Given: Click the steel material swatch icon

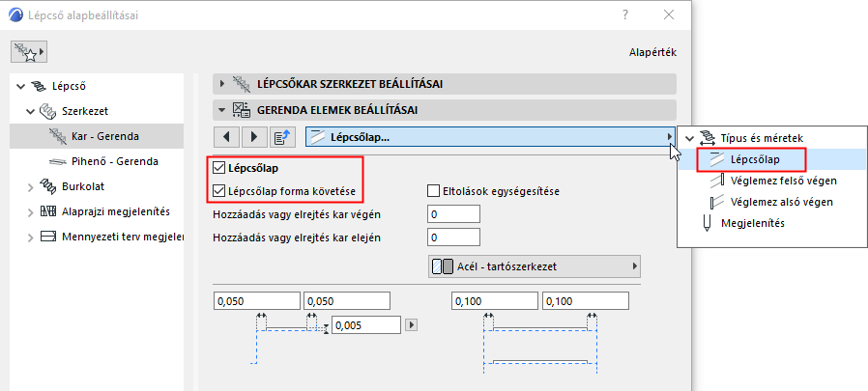Looking at the screenshot, I should pos(443,266).
